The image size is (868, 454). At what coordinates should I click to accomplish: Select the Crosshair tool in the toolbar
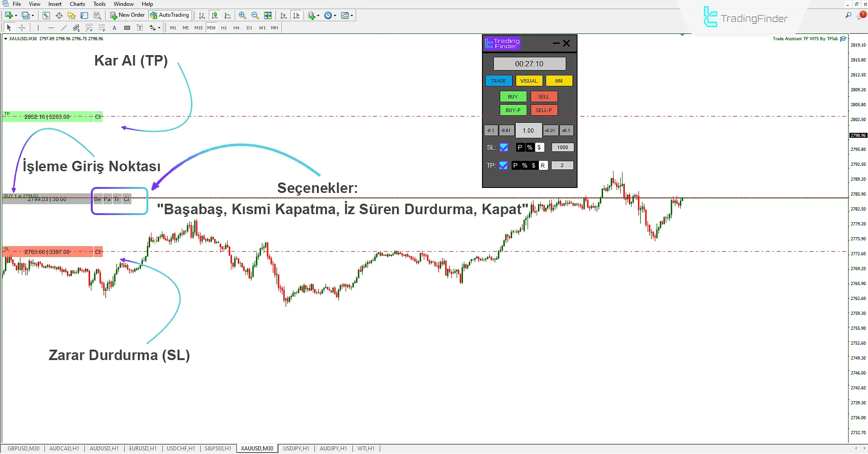tap(22, 28)
